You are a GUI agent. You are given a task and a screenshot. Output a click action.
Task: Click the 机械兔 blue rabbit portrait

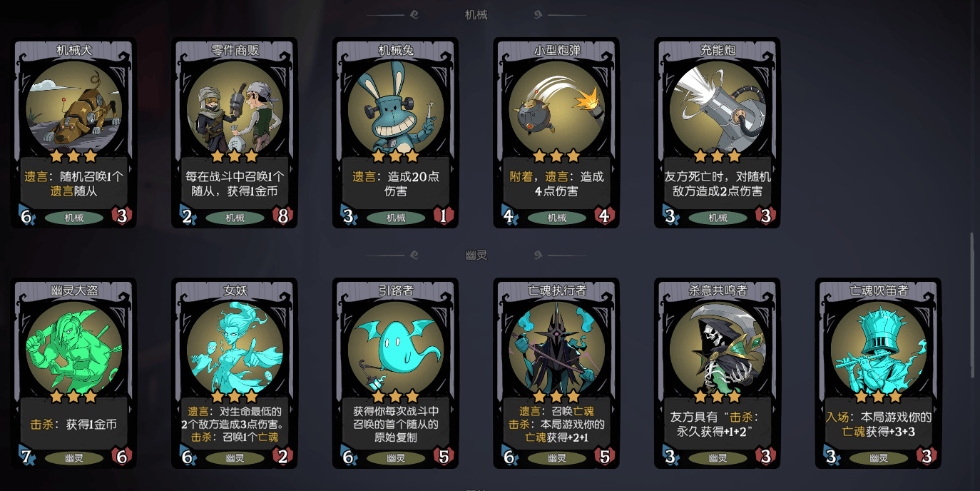click(x=396, y=107)
